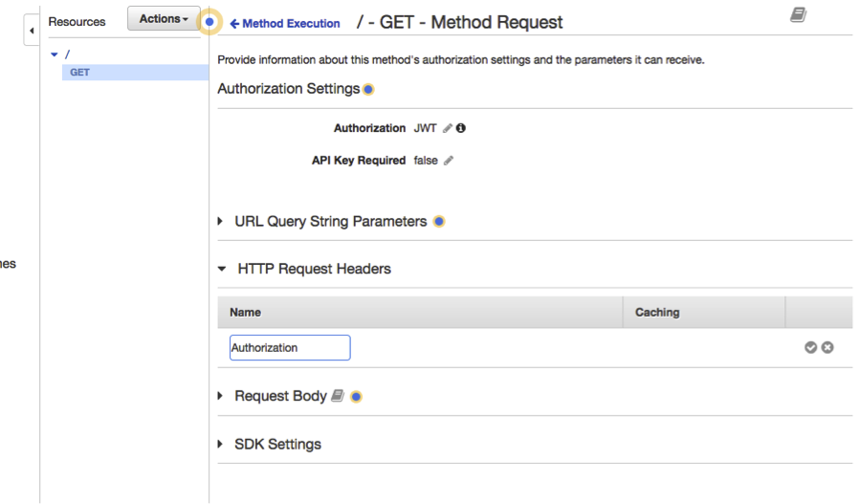Viewport: 860px width, 504px height.
Task: Edit the Authorization setting with pencil
Action: pyautogui.click(x=448, y=128)
